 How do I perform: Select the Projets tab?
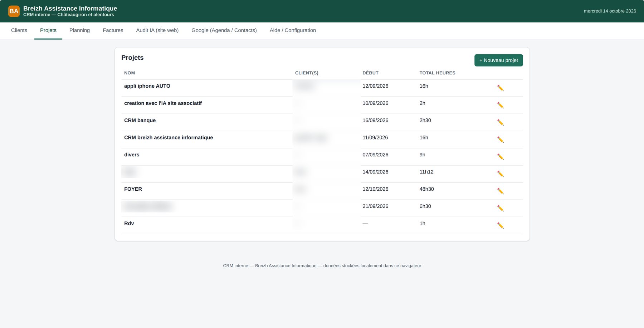(x=48, y=30)
